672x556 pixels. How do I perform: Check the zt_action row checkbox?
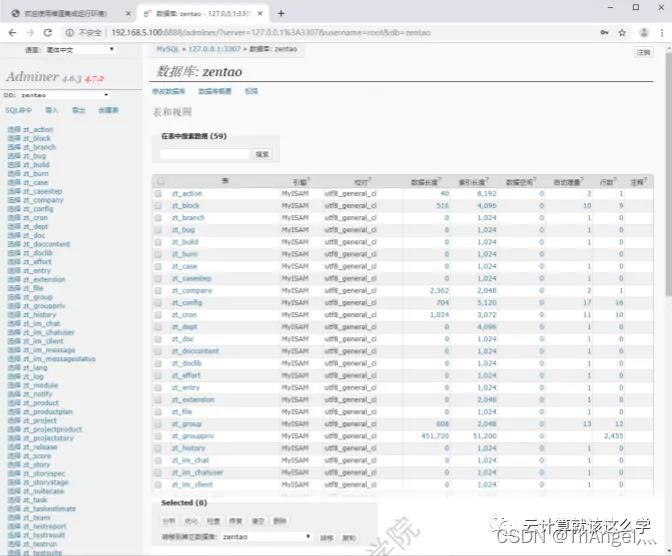pyautogui.click(x=158, y=194)
